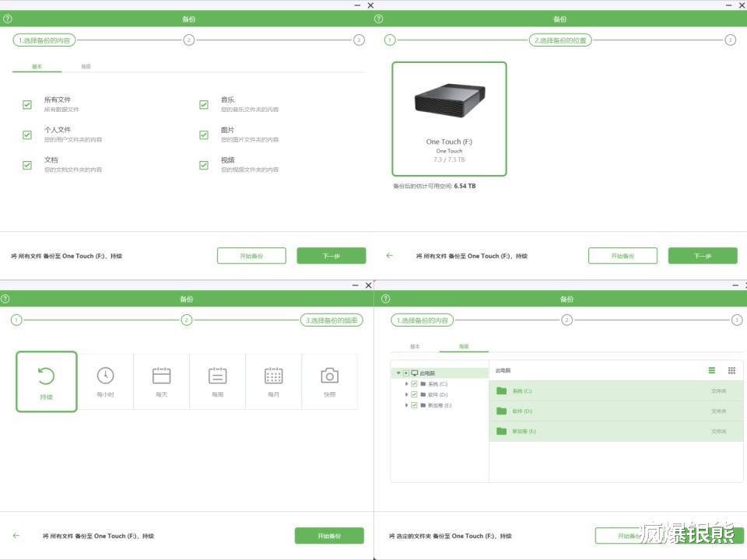Image resolution: width=747 pixels, height=560 pixels.
Task: Select 软件 (D:) folder name in tree
Action: pyautogui.click(x=438, y=394)
